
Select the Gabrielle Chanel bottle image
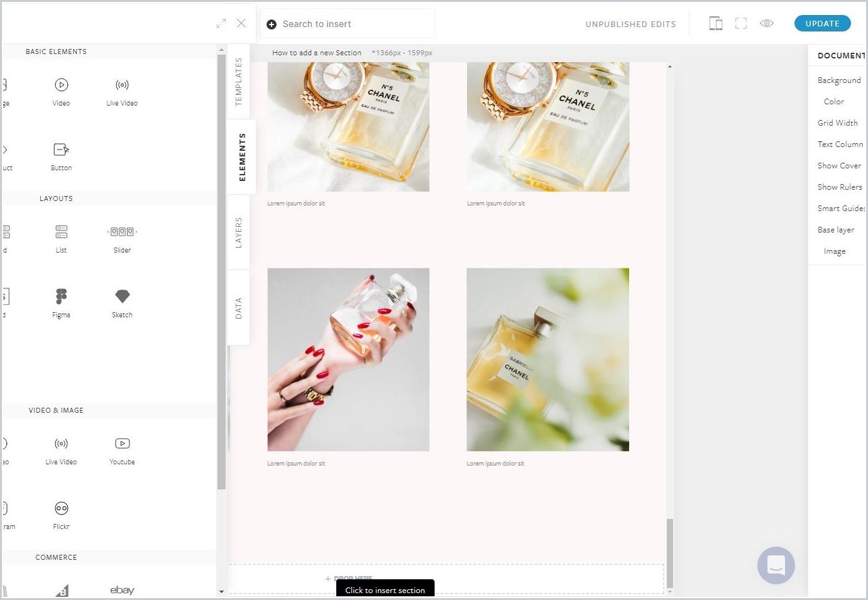547,359
